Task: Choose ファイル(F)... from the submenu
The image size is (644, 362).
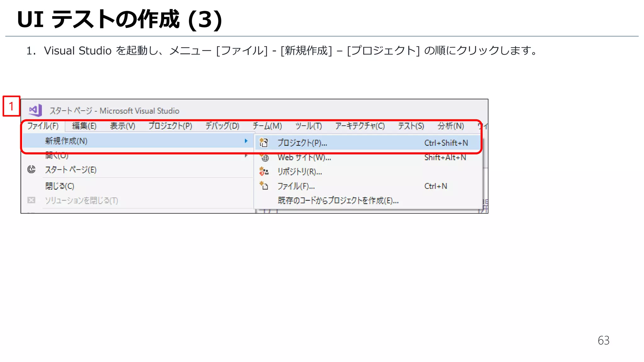Action: 368,186
